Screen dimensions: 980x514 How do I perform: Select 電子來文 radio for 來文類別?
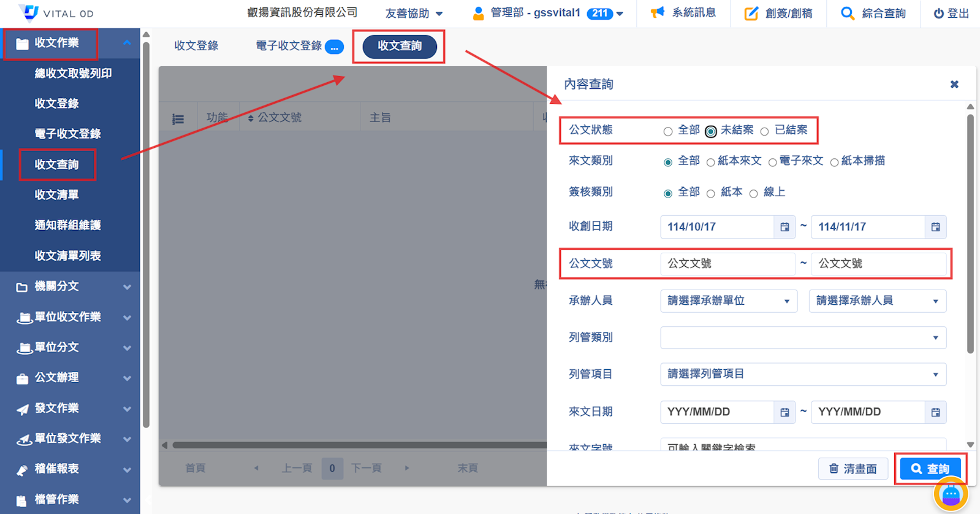pos(772,163)
